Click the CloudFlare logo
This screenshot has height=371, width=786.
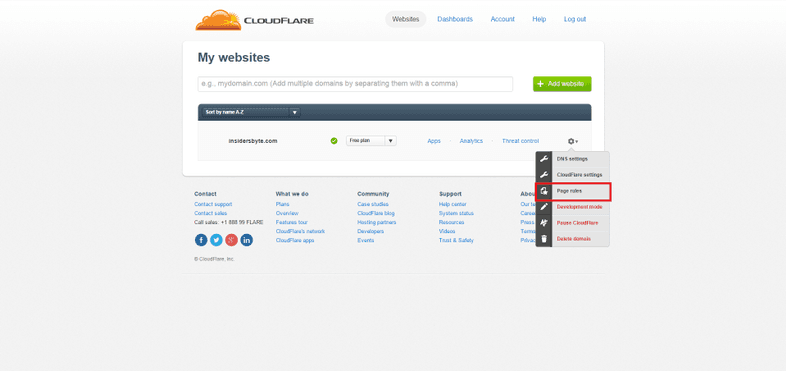tap(255, 20)
